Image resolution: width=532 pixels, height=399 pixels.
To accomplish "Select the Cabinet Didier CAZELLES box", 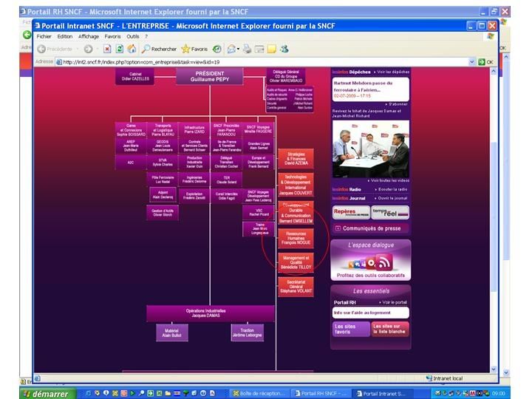I will [135, 76].
